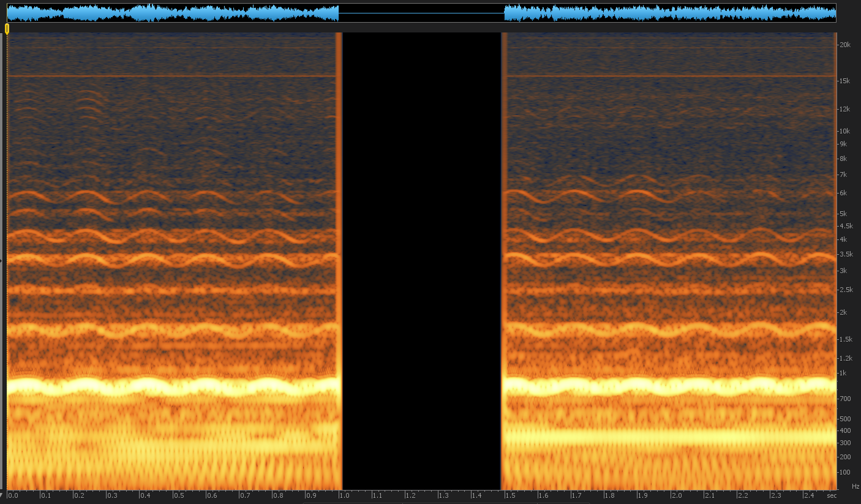
Task: Click the 0.5 mark on the time ruler
Action: click(178, 495)
